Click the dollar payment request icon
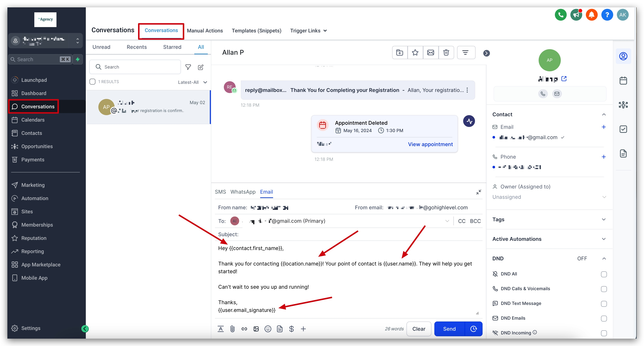 291,329
